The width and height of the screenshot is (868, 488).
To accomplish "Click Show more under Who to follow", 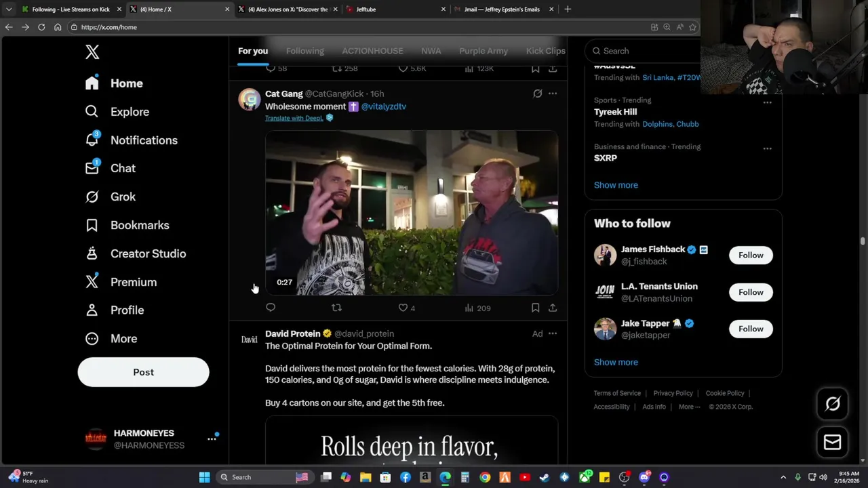I will 616,362.
